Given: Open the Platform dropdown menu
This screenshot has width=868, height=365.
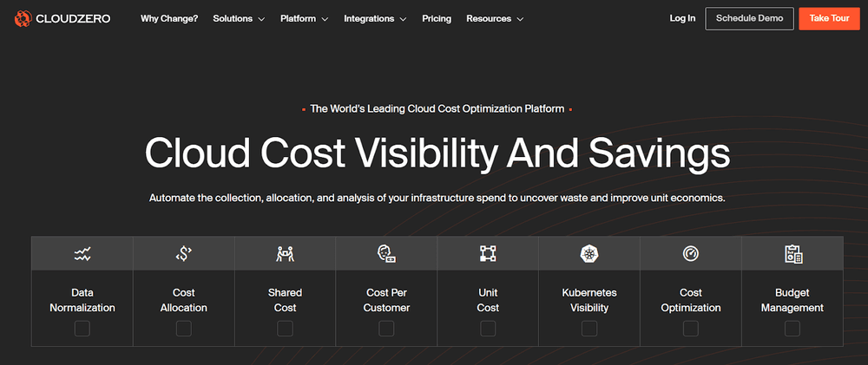Looking at the screenshot, I should [x=304, y=18].
